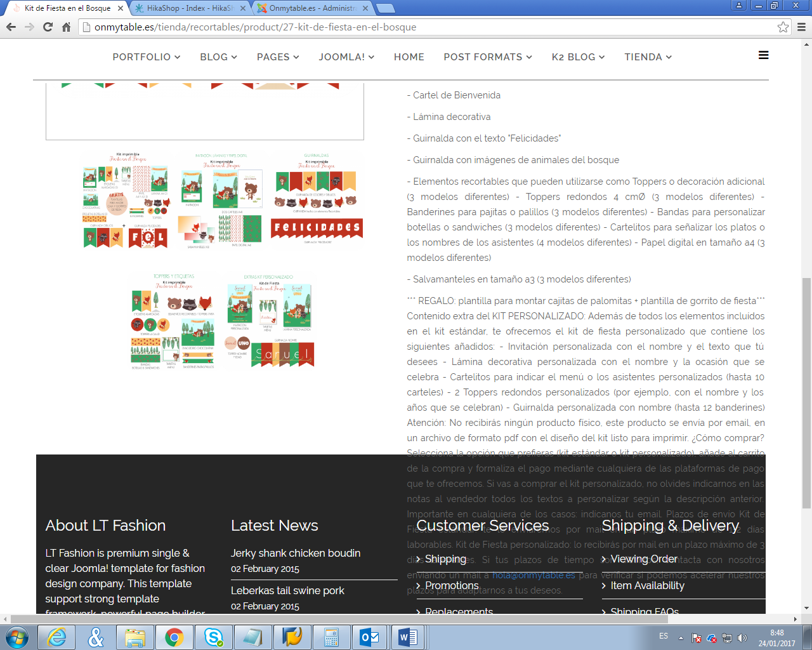Open the orange arrow app in taskbar

tap(292, 637)
